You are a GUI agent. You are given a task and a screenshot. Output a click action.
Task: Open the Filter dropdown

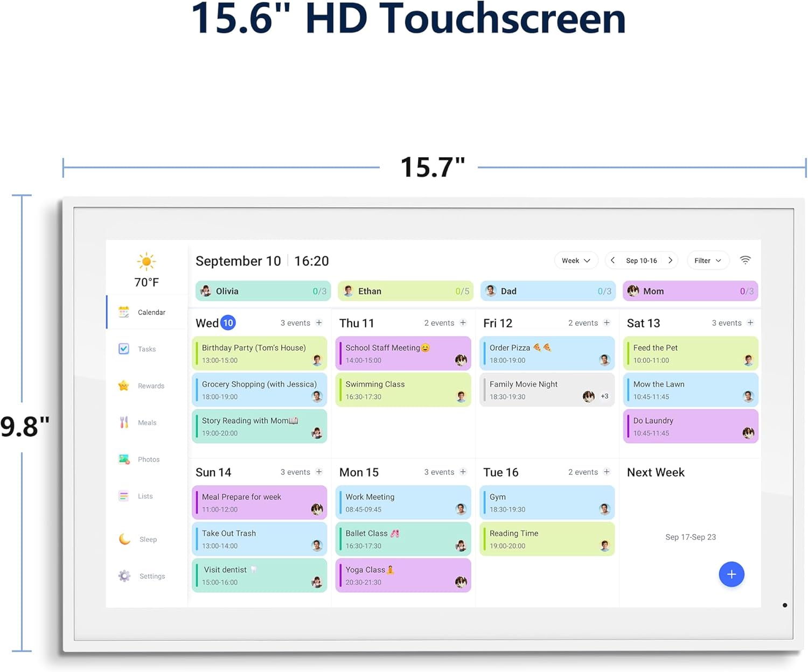707,261
